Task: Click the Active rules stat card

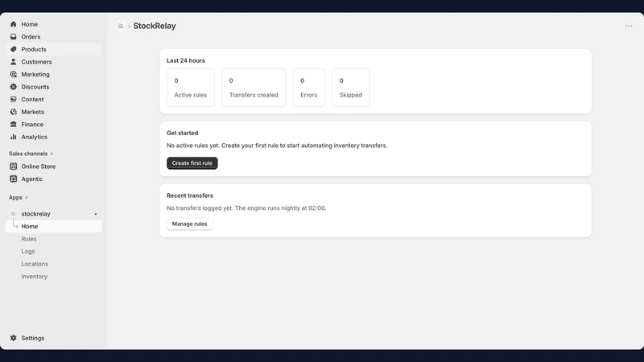Action: coord(191,88)
